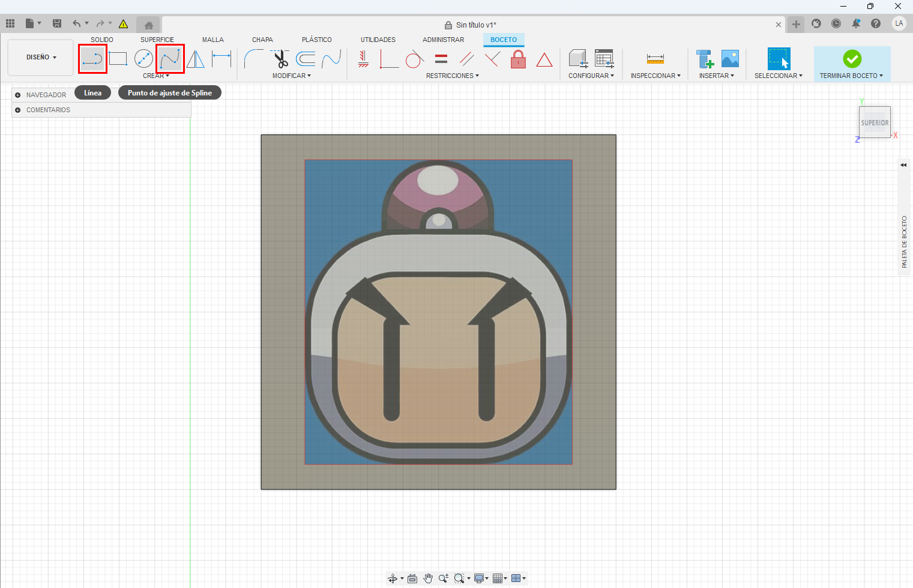
Task: Open the LA user account avatar
Action: point(899,23)
